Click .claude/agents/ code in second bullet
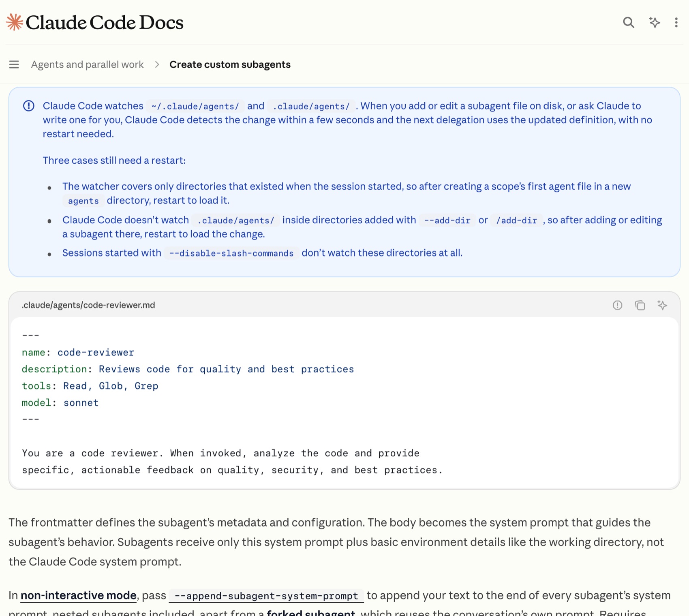The width and height of the screenshot is (689, 616). tap(236, 220)
